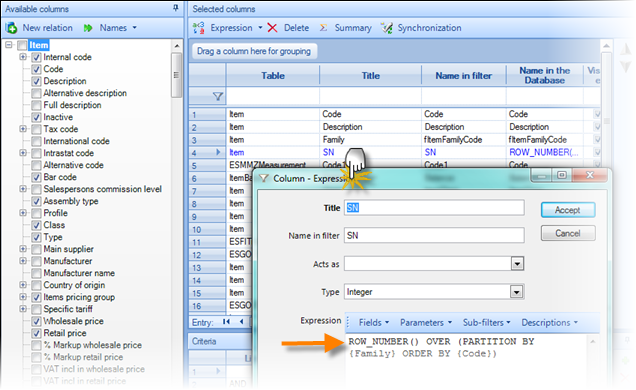The height and width of the screenshot is (390, 636).
Task: Uncheck the Code checkbox in tree
Action: (x=37, y=69)
